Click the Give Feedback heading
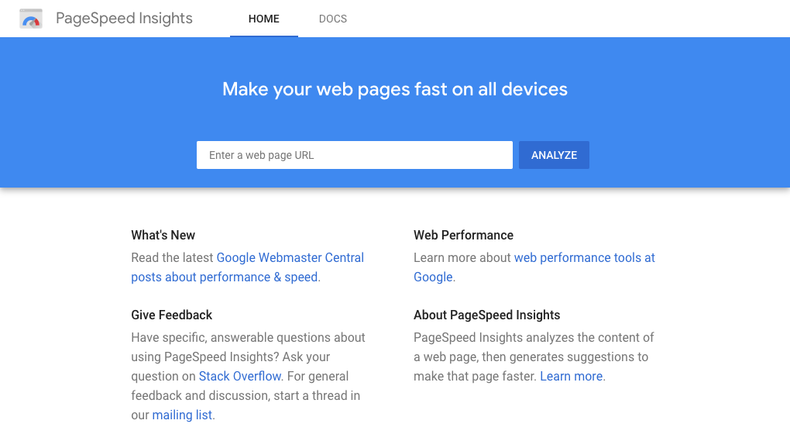The width and height of the screenshot is (790, 434). (x=171, y=315)
